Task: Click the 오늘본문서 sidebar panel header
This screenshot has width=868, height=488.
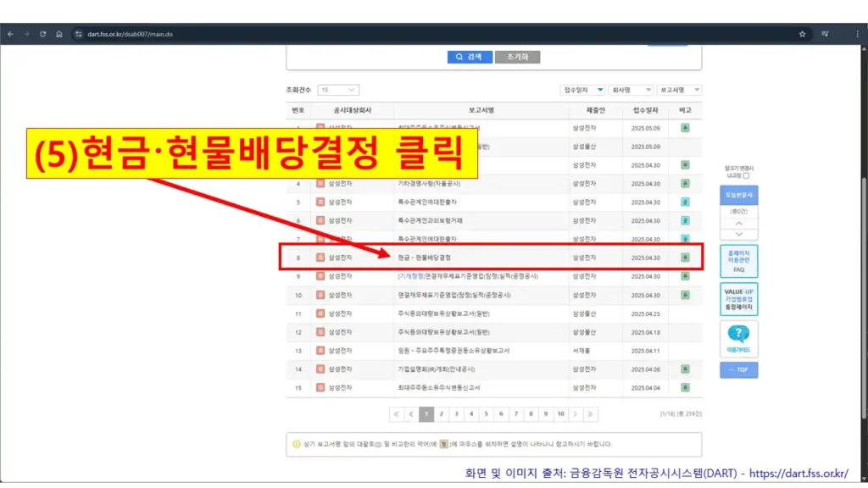Action: [739, 196]
